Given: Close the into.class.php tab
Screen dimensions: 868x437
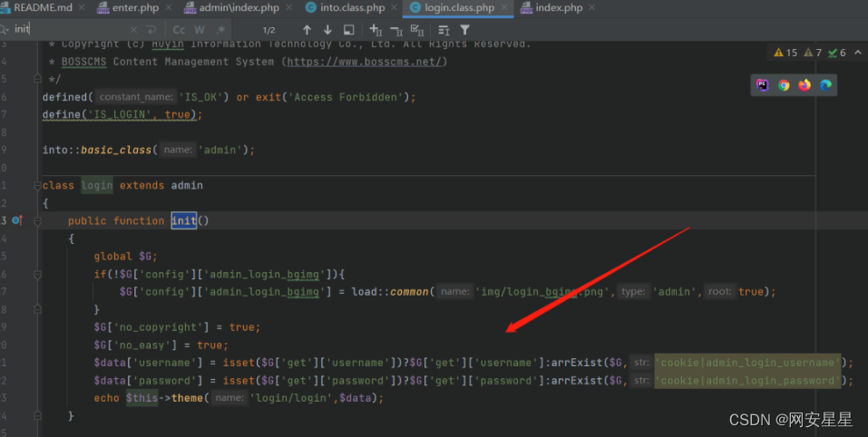Looking at the screenshot, I should point(395,8).
